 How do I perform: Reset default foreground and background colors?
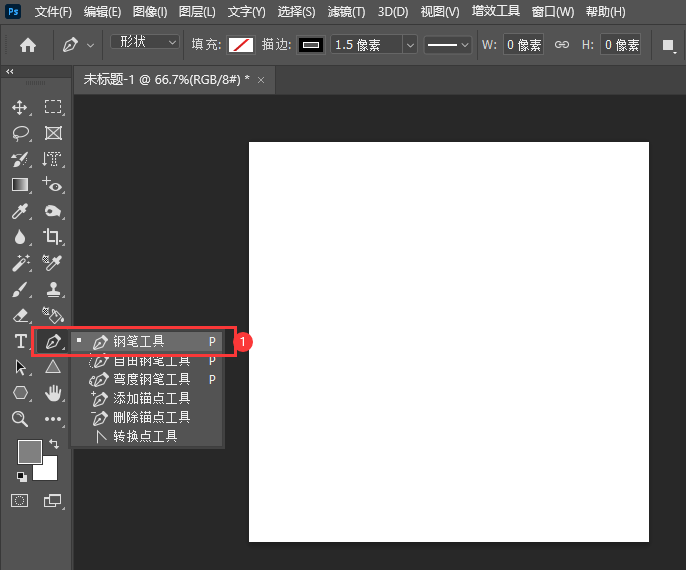coord(22,477)
